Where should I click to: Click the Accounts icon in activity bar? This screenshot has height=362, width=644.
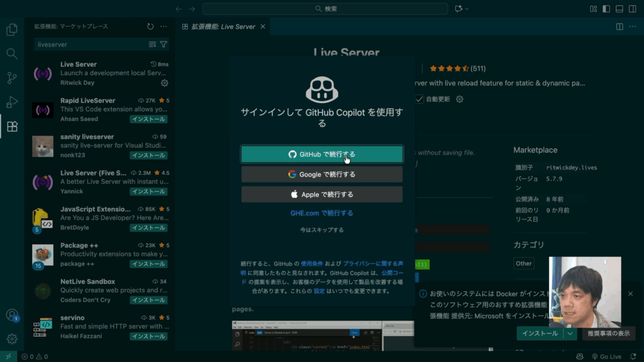pyautogui.click(x=11, y=315)
